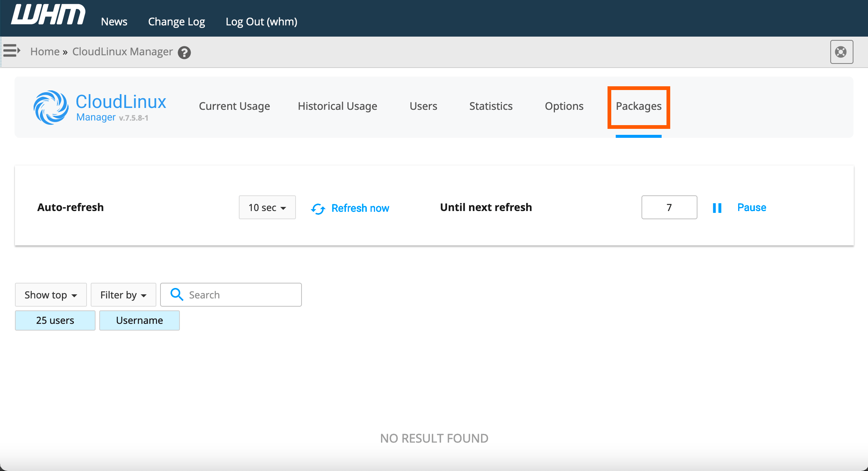Image resolution: width=868 pixels, height=471 pixels.
Task: Click the pause bars icon
Action: click(717, 208)
